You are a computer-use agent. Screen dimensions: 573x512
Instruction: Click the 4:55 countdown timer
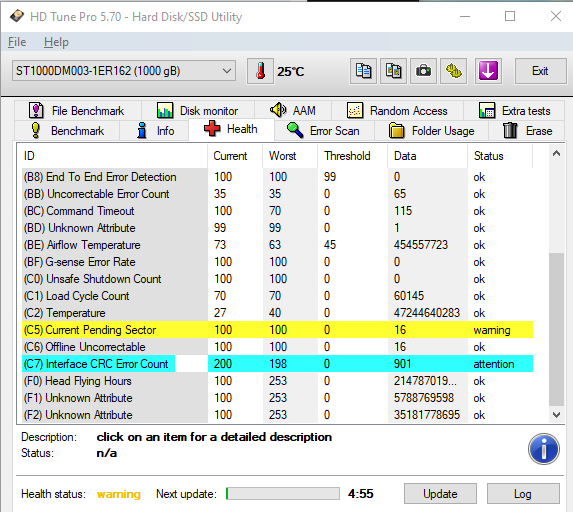pyautogui.click(x=361, y=494)
